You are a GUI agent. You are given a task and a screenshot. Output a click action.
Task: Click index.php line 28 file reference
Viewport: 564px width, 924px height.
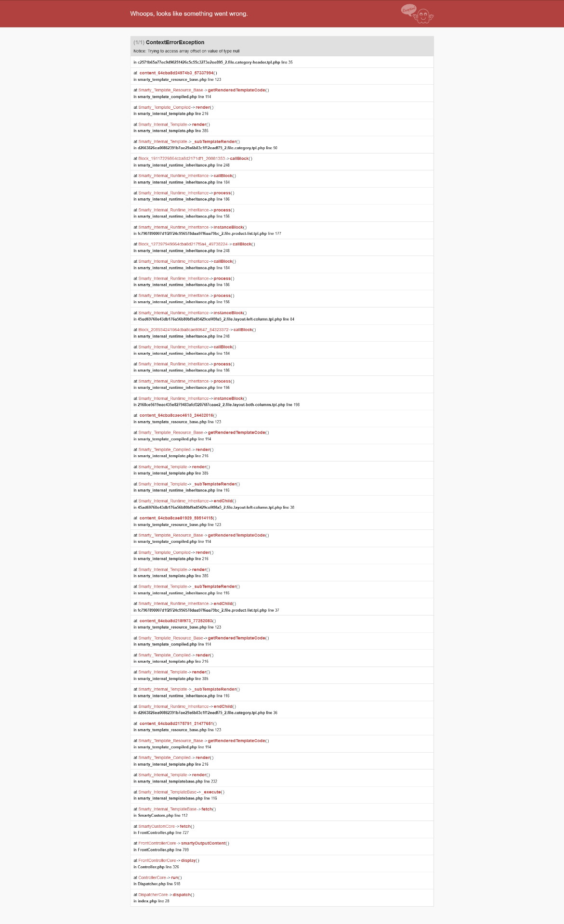pos(153,901)
